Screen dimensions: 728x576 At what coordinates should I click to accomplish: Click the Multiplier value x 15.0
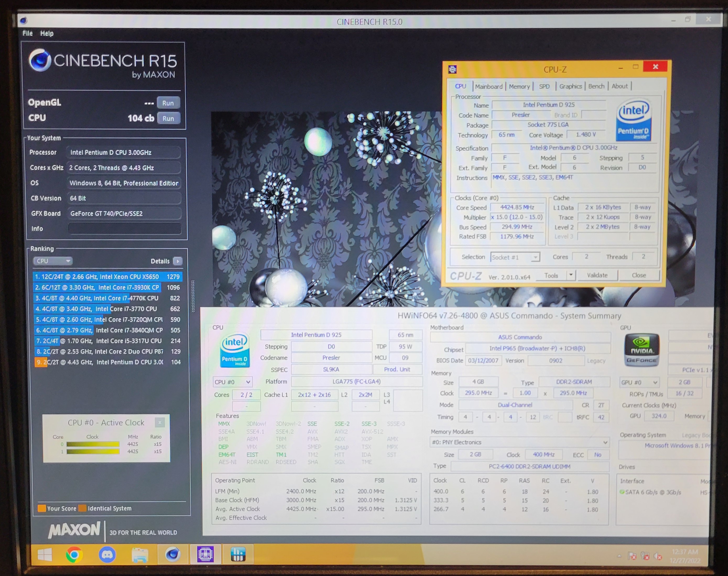517,217
